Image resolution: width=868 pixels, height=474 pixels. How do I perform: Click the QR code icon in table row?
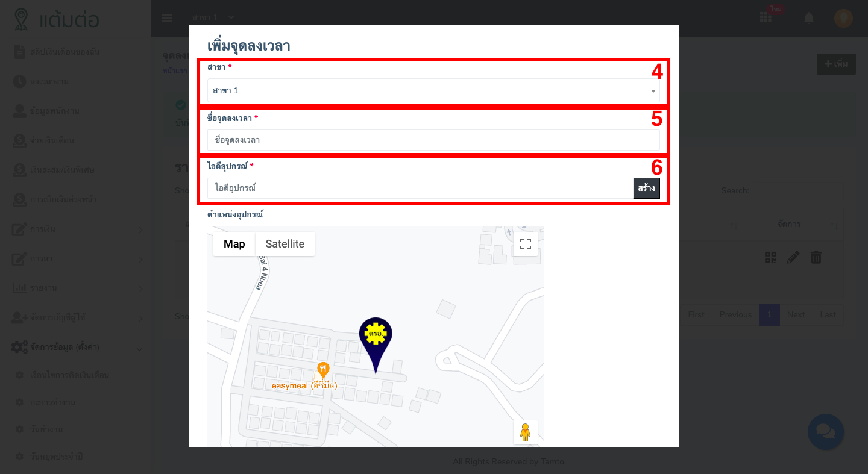click(770, 258)
